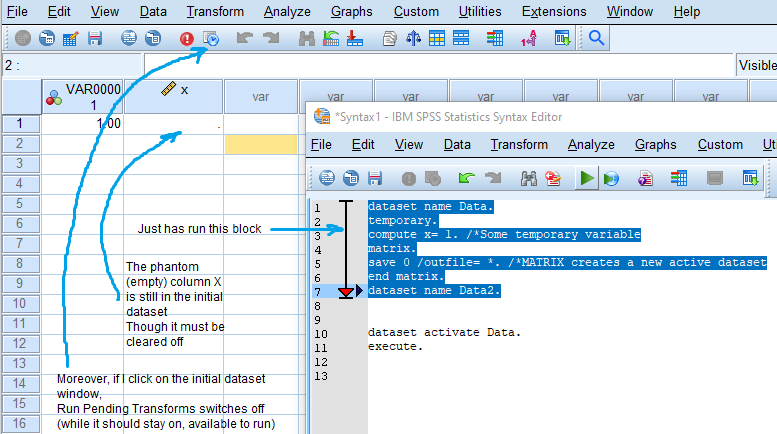777x434 pixels.
Task: Click the edit table with pencil icon
Action: [x=70, y=38]
